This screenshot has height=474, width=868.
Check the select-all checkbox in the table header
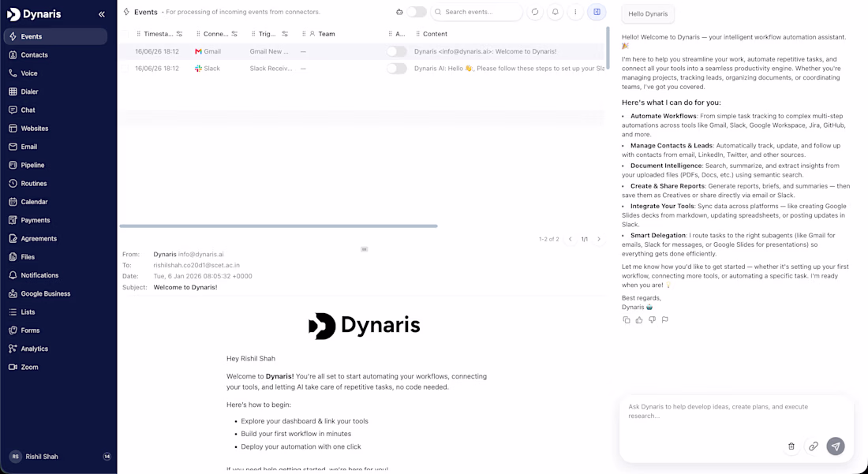[x=125, y=34]
